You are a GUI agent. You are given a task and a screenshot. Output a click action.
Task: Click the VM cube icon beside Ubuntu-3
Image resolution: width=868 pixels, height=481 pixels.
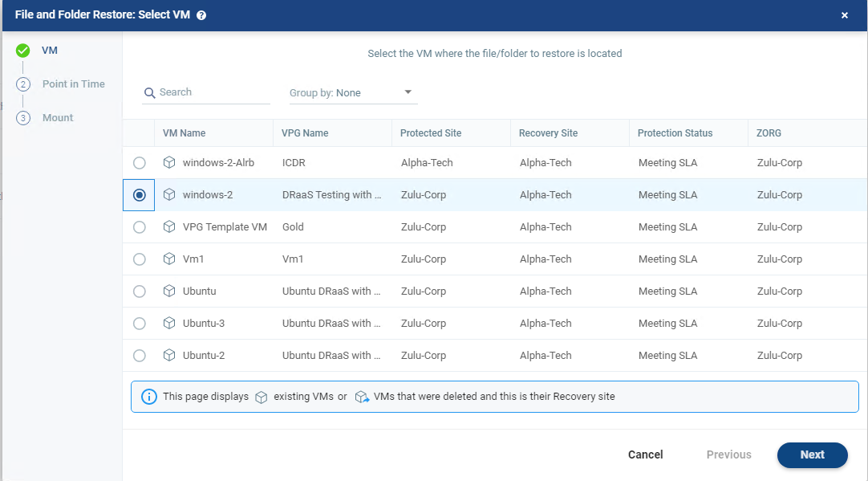pos(169,323)
